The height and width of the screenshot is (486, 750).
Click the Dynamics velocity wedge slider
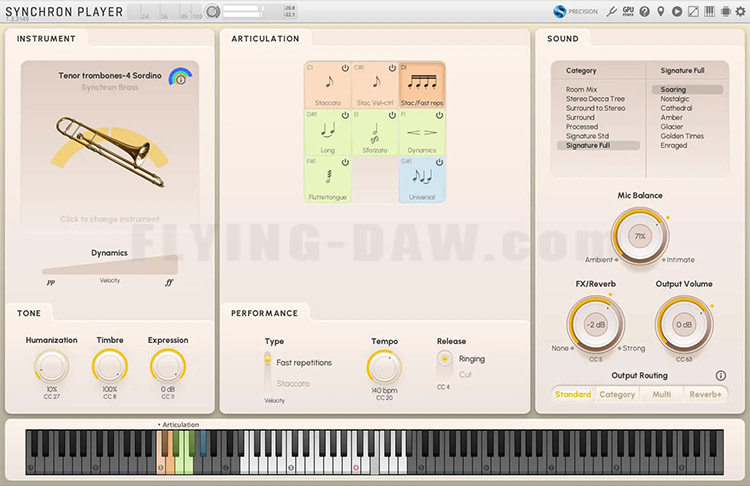pos(110,265)
